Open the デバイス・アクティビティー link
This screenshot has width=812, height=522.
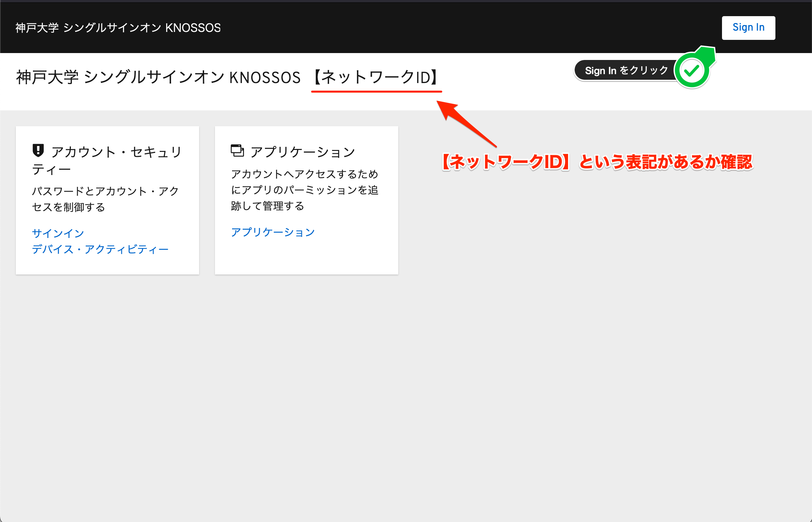(x=100, y=249)
